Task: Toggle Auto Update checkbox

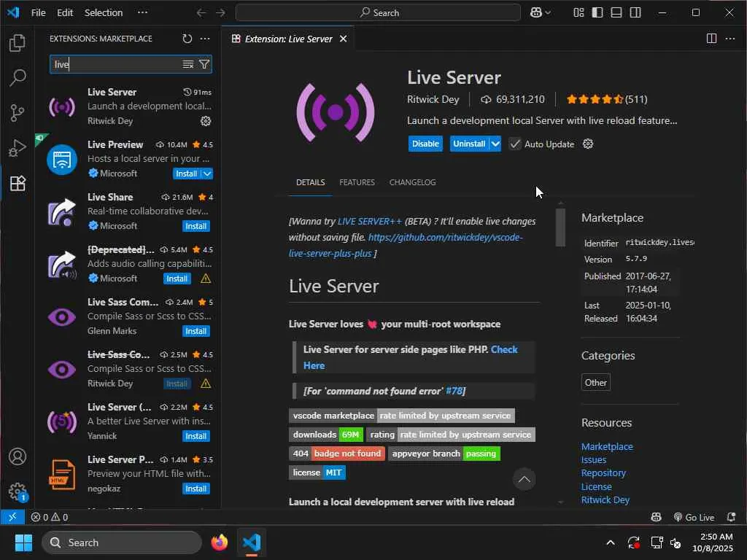Action: [x=514, y=144]
